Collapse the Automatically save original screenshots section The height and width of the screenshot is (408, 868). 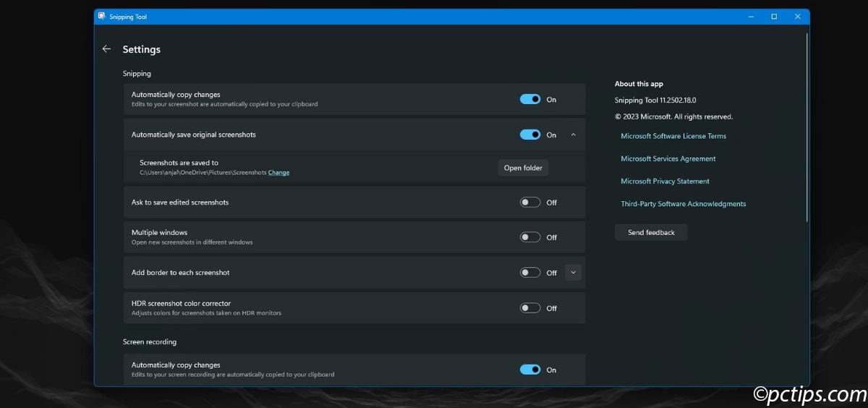[573, 135]
